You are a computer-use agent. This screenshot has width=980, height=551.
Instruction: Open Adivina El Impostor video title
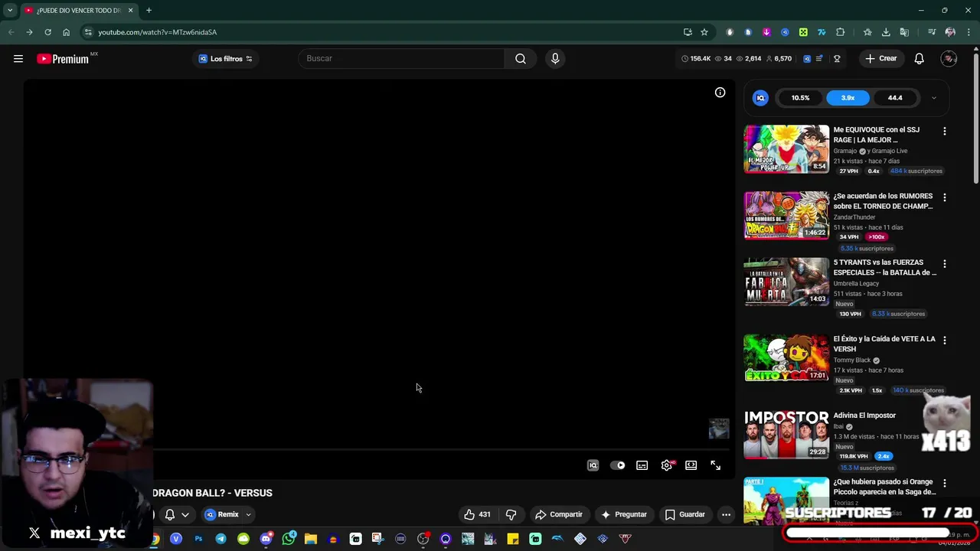click(x=864, y=416)
